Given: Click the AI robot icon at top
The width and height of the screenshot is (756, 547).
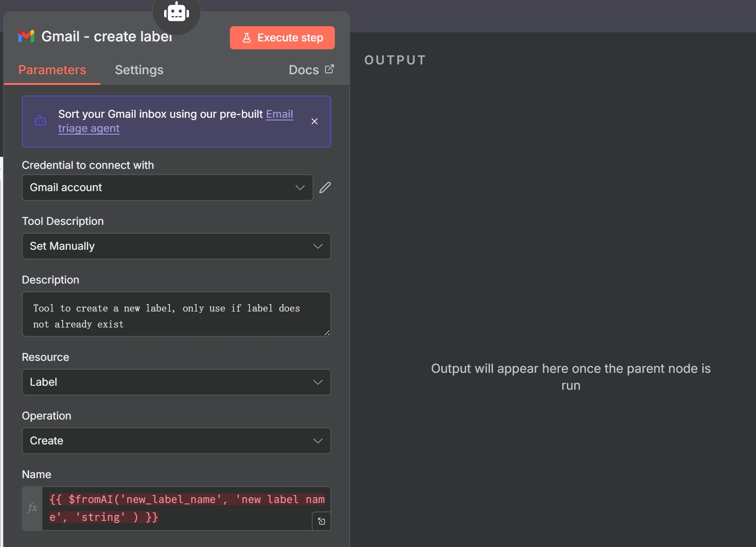Looking at the screenshot, I should pos(177,12).
